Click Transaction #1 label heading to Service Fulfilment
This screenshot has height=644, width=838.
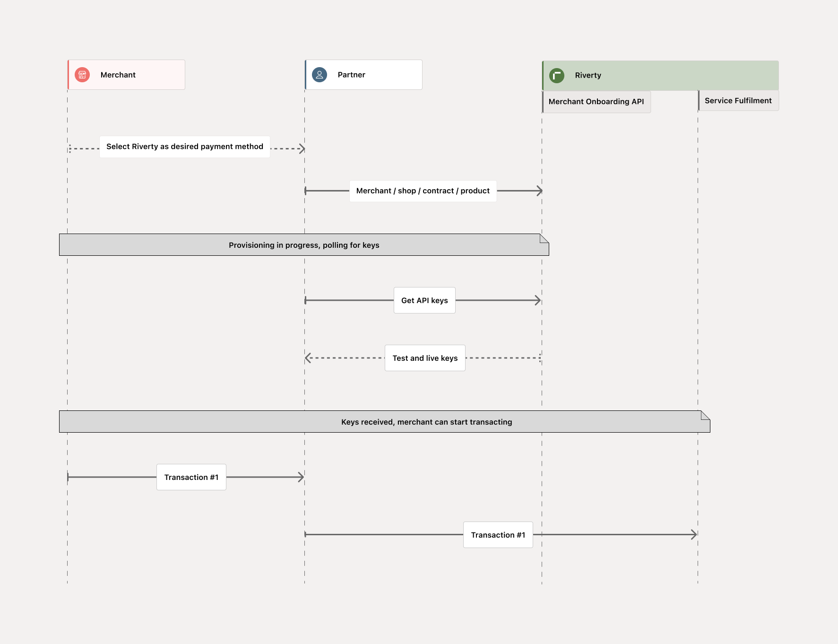pyautogui.click(x=498, y=535)
